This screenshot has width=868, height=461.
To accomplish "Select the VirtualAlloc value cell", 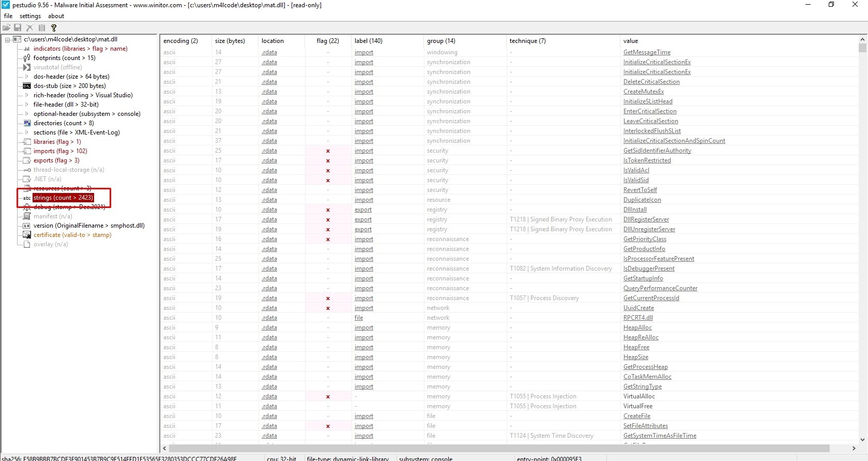I will pos(639,396).
